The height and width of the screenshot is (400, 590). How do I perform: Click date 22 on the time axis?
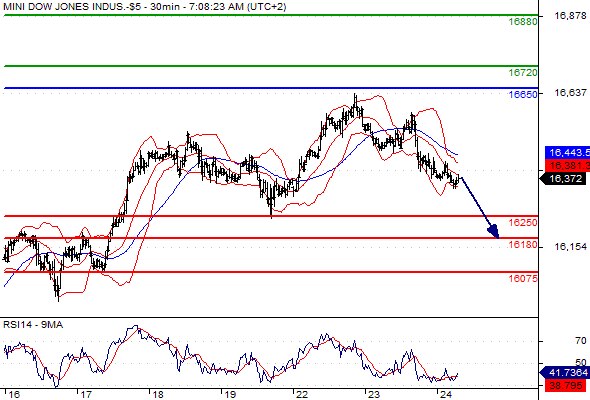click(x=302, y=395)
